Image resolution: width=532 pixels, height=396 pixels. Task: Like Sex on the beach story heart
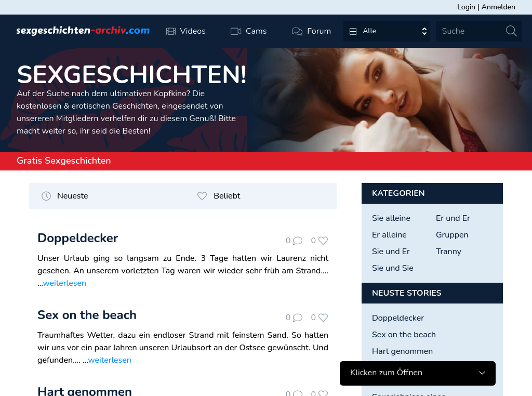point(323,318)
